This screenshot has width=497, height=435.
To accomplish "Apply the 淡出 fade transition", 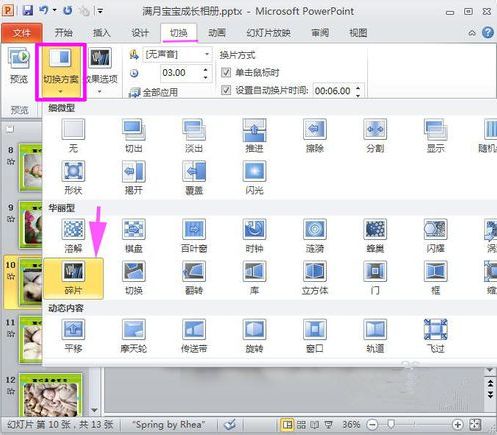I will click(x=194, y=136).
